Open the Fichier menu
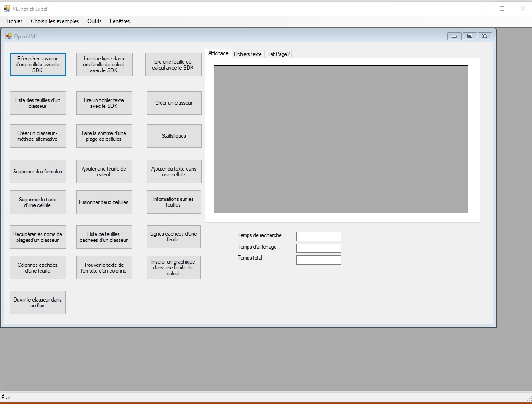Image resolution: width=532 pixels, height=404 pixels. pyautogui.click(x=14, y=21)
